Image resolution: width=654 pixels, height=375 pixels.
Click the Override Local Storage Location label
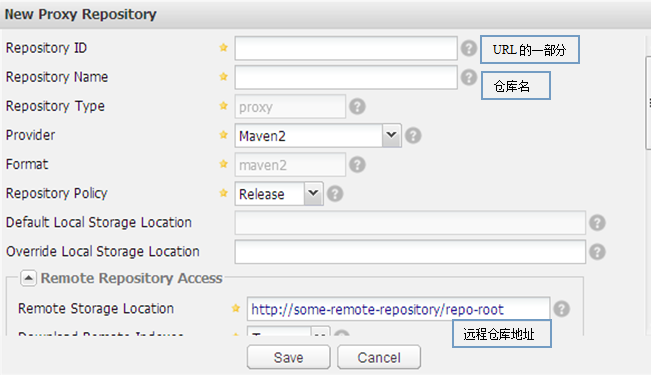103,252
